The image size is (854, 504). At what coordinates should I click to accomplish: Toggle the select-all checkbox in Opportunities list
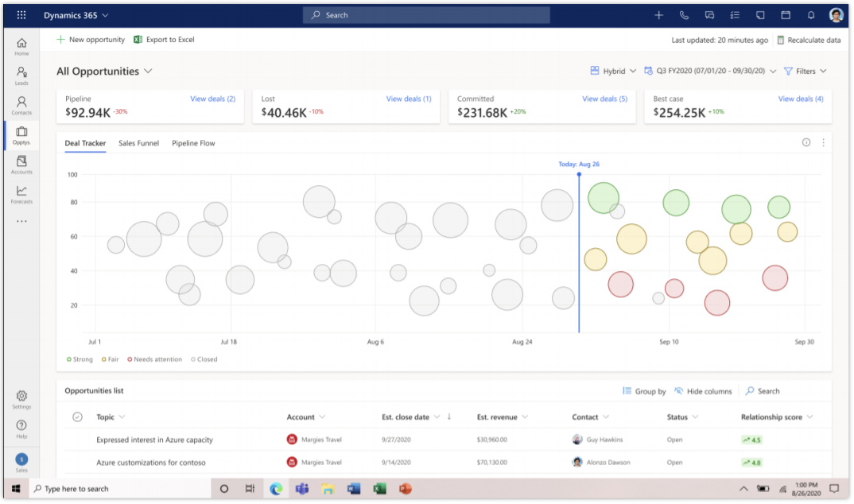click(77, 417)
